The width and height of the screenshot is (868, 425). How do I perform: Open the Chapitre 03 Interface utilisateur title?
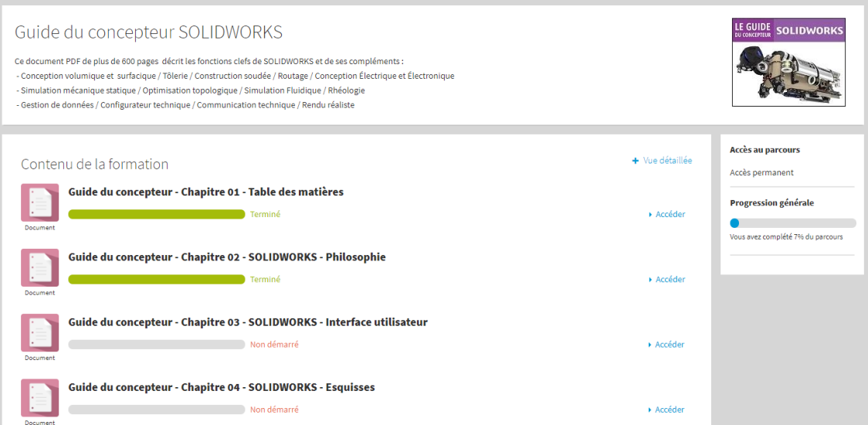pos(247,322)
